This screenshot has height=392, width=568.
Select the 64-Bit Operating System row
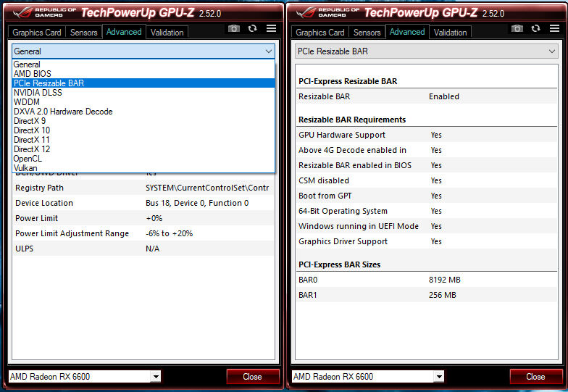[427, 211]
